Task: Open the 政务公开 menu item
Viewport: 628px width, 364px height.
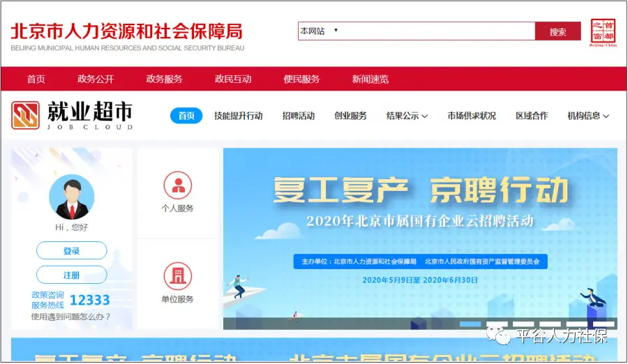Action: pos(96,79)
